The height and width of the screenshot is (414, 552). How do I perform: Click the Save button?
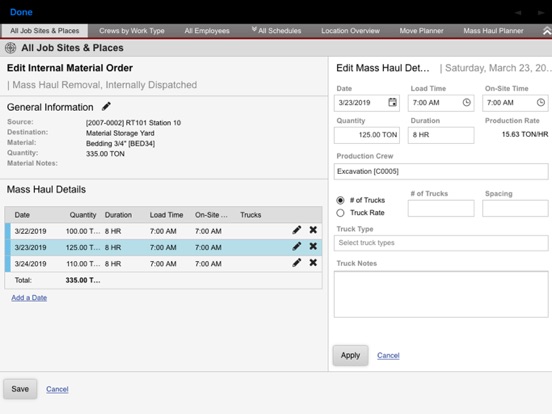click(x=20, y=389)
